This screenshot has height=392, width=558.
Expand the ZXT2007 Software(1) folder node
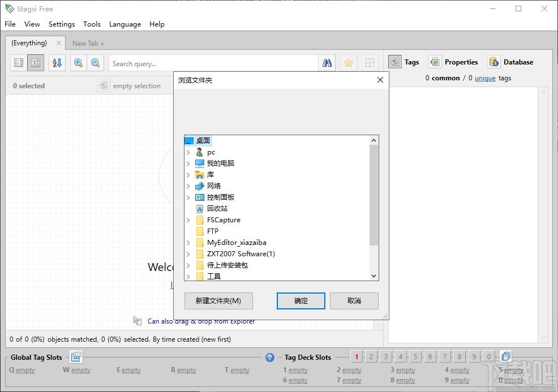(188, 254)
